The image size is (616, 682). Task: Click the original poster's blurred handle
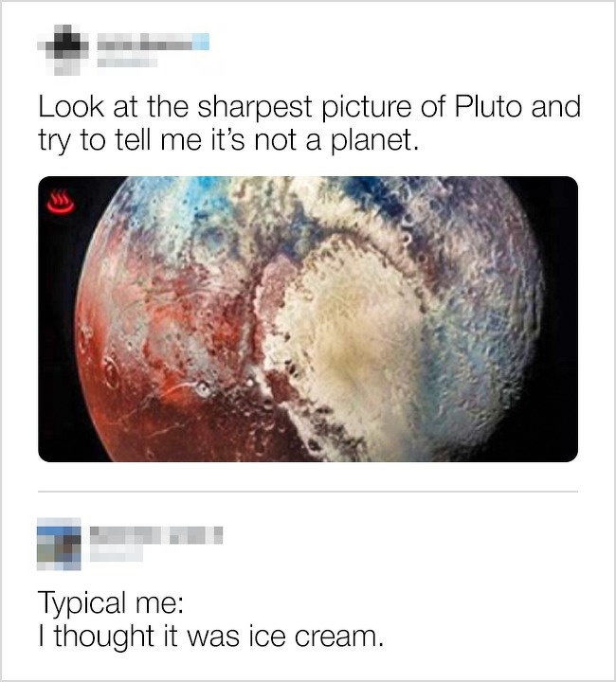[x=127, y=63]
